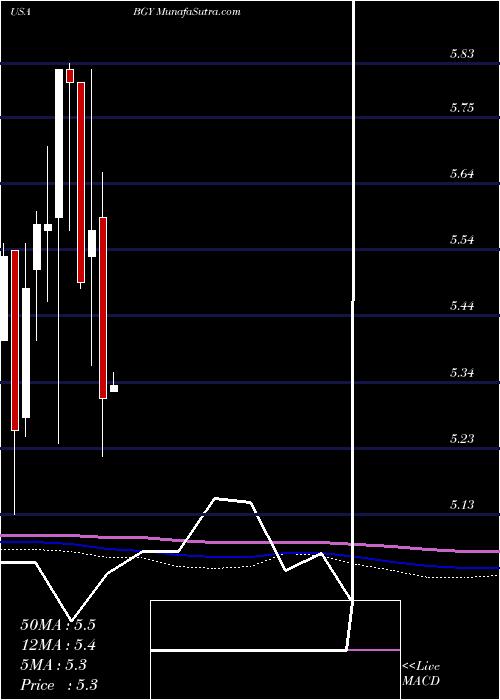This screenshot has height=700, width=500.
Task: Click the 5MA : 5.3 legend text
Action: pyautogui.click(x=54, y=665)
